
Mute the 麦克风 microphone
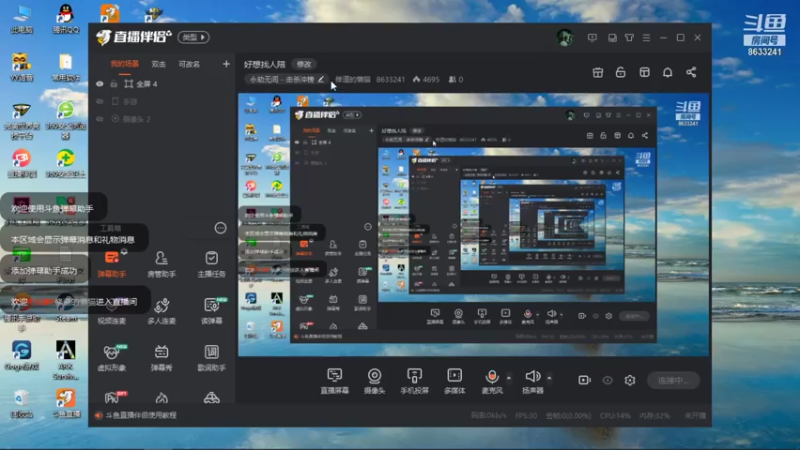(x=492, y=381)
